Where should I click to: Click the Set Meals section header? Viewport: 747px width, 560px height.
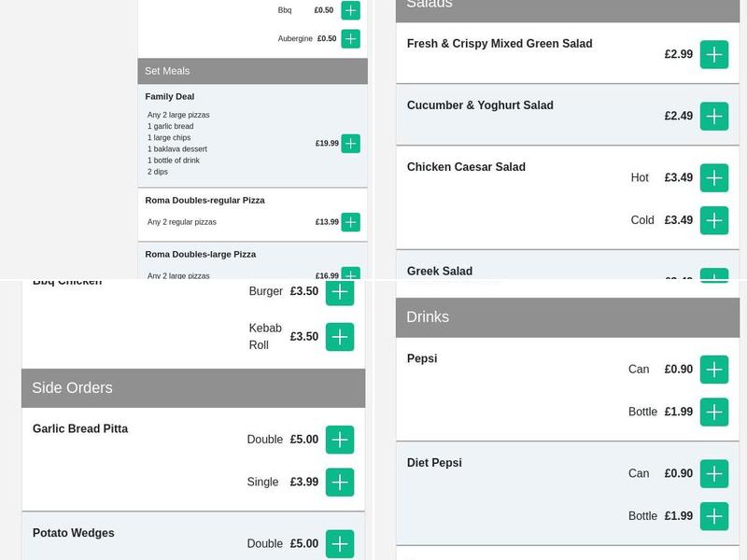(252, 71)
